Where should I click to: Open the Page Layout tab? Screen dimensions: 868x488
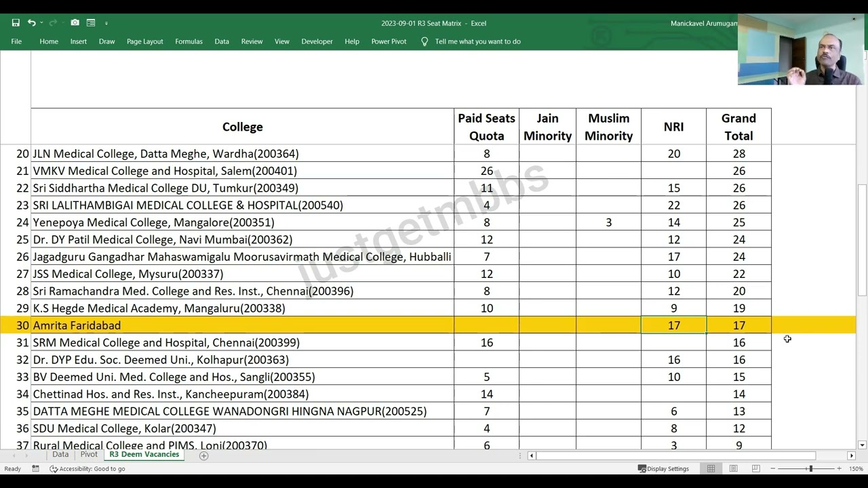tap(145, 41)
